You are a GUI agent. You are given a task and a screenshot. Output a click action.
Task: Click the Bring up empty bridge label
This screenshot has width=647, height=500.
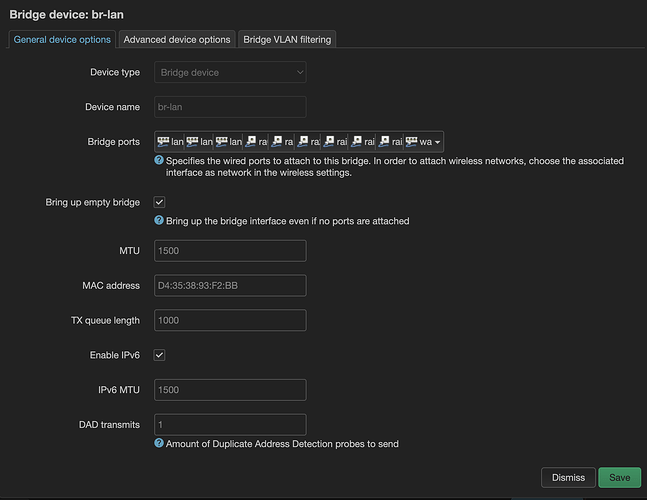click(92, 202)
